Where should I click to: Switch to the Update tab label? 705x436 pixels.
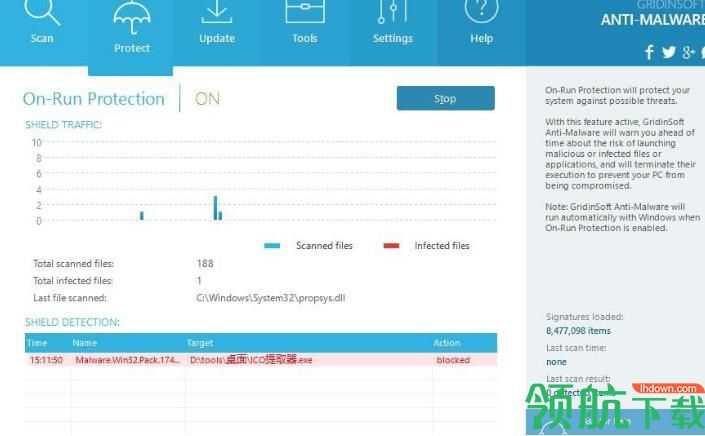pyautogui.click(x=217, y=39)
